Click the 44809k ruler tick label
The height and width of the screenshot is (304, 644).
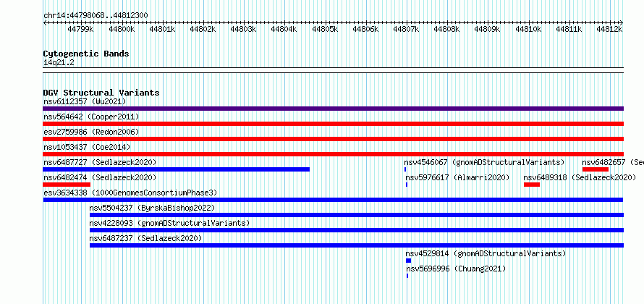(x=488, y=29)
